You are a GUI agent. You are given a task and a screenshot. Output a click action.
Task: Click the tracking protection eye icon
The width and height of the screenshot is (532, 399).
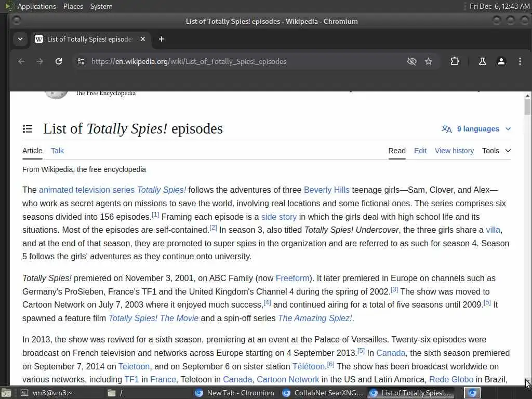(411, 61)
